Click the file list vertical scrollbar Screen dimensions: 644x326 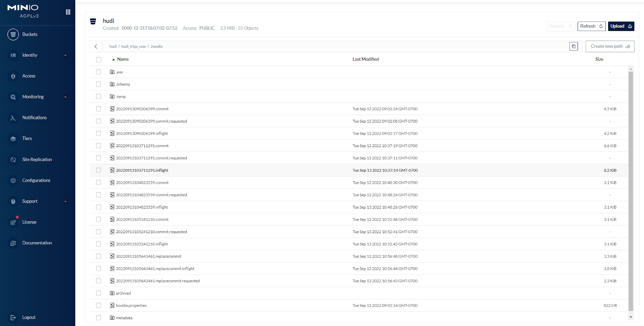click(x=631, y=191)
